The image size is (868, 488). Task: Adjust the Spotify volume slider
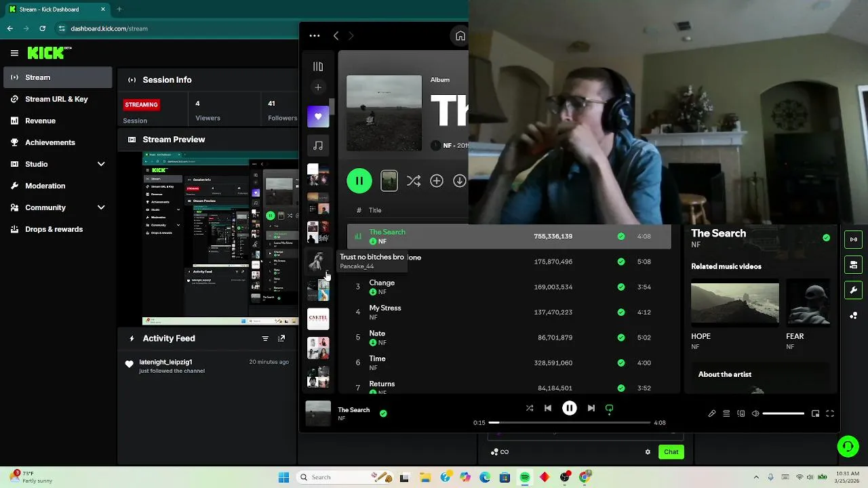pos(783,413)
